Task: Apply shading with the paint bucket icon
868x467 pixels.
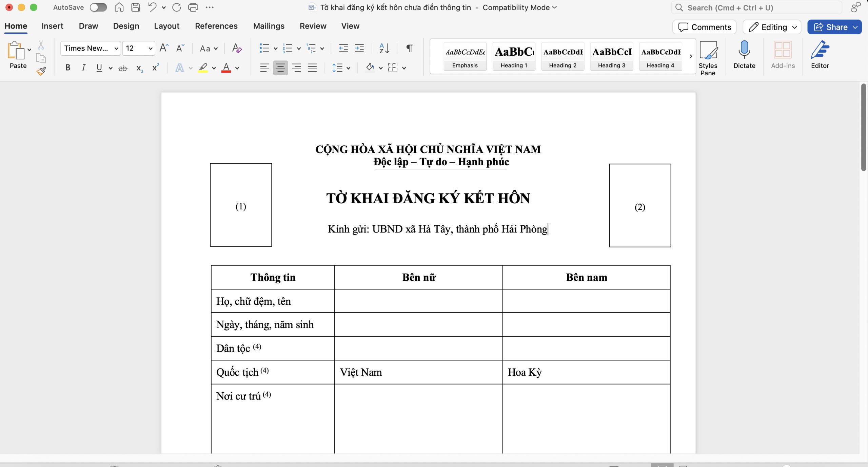Action: coord(370,68)
